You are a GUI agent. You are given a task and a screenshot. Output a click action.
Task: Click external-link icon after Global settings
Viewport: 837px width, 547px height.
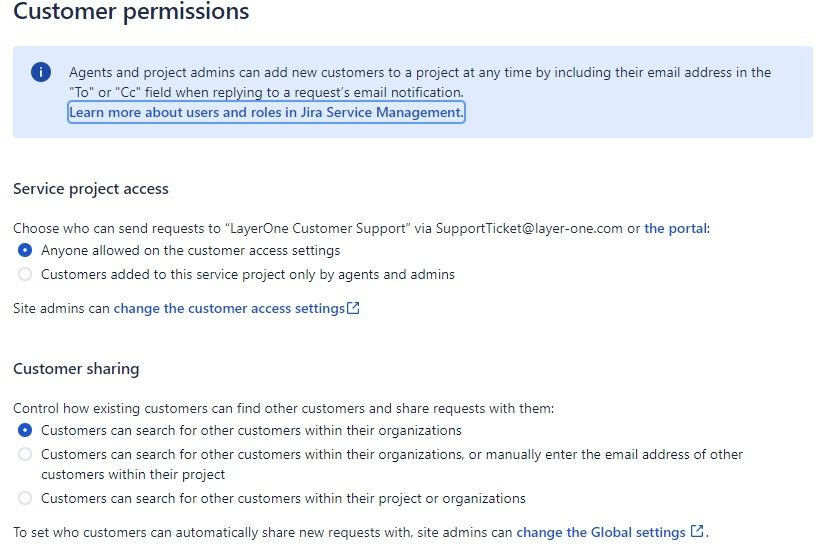pyautogui.click(x=697, y=531)
